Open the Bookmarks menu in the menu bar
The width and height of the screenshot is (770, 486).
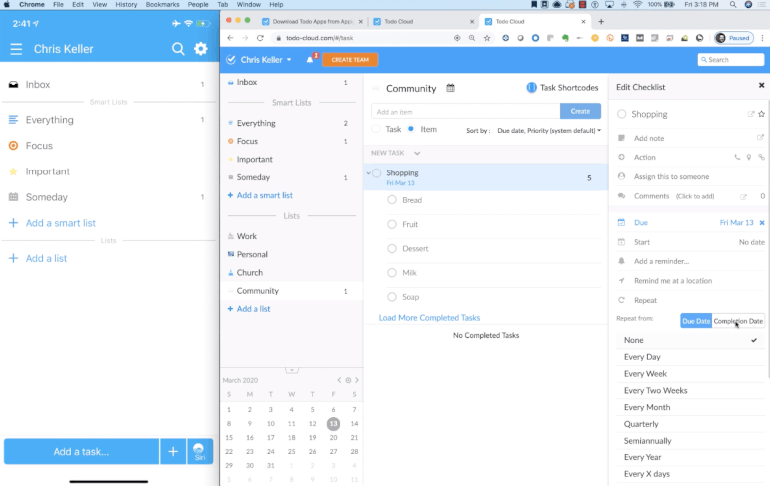tap(162, 4)
